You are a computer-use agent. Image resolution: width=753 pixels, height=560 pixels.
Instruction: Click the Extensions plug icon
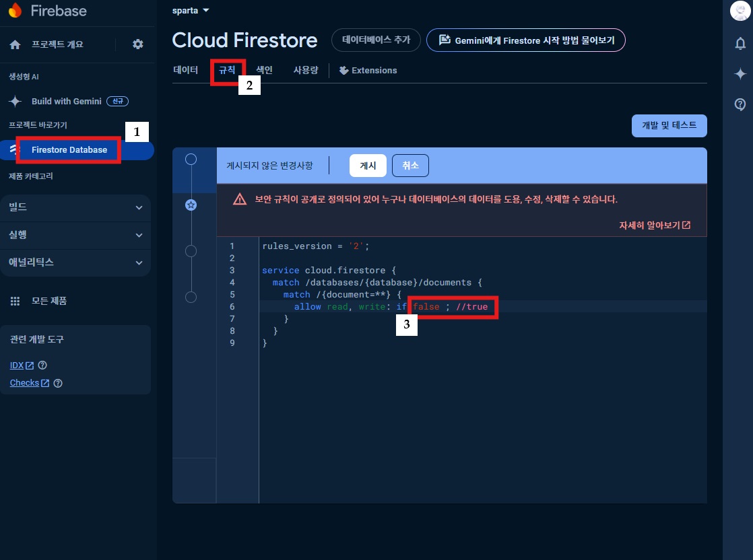pyautogui.click(x=344, y=71)
